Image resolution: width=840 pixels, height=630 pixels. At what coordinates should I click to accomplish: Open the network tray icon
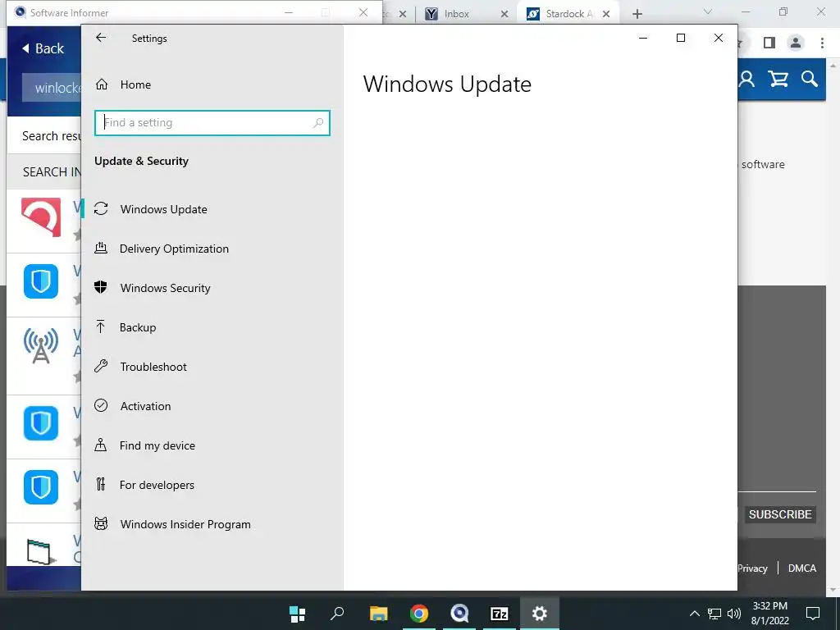[714, 614]
